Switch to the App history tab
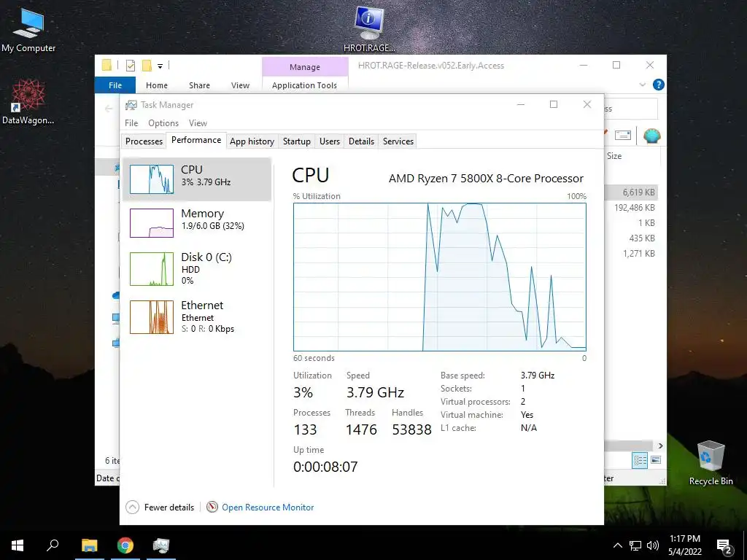The width and height of the screenshot is (747, 560). pyautogui.click(x=252, y=141)
